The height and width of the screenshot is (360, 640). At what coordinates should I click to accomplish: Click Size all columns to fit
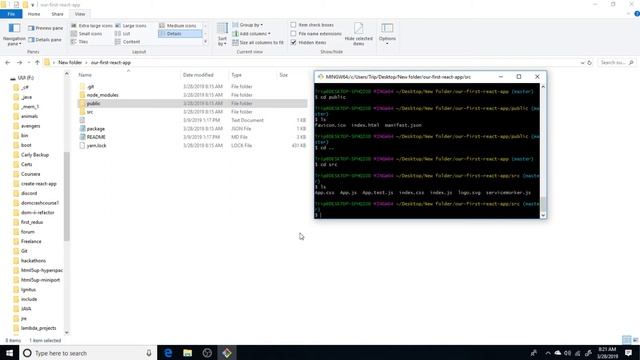tap(258, 42)
